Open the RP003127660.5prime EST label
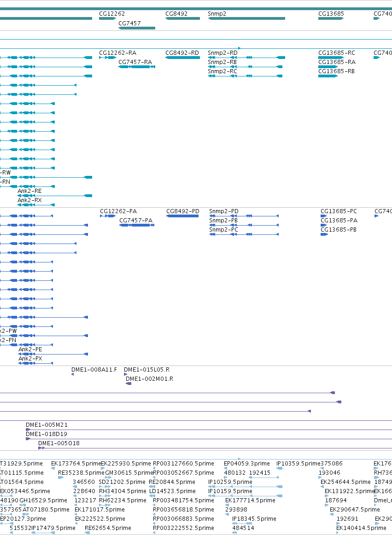The height and width of the screenshot is (535, 392). click(184, 464)
